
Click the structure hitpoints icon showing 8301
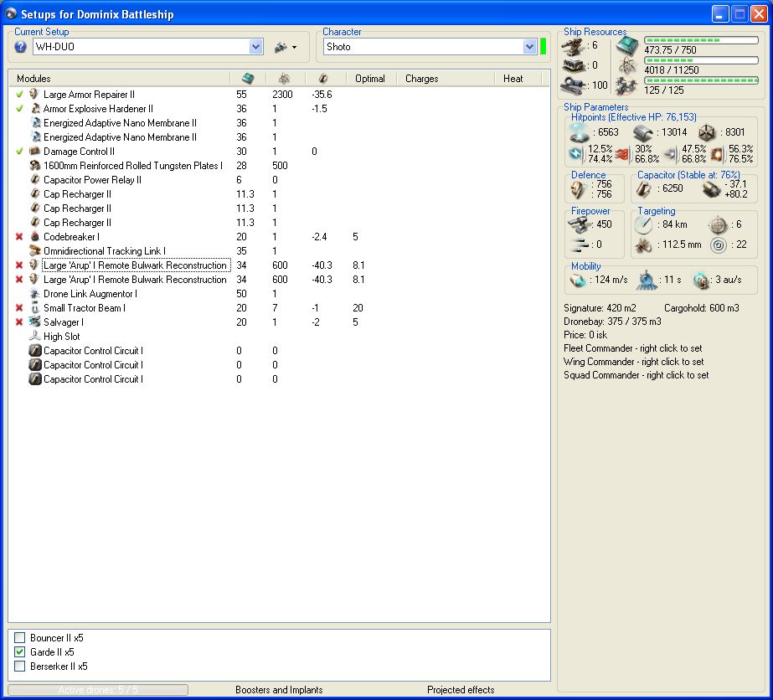(707, 132)
